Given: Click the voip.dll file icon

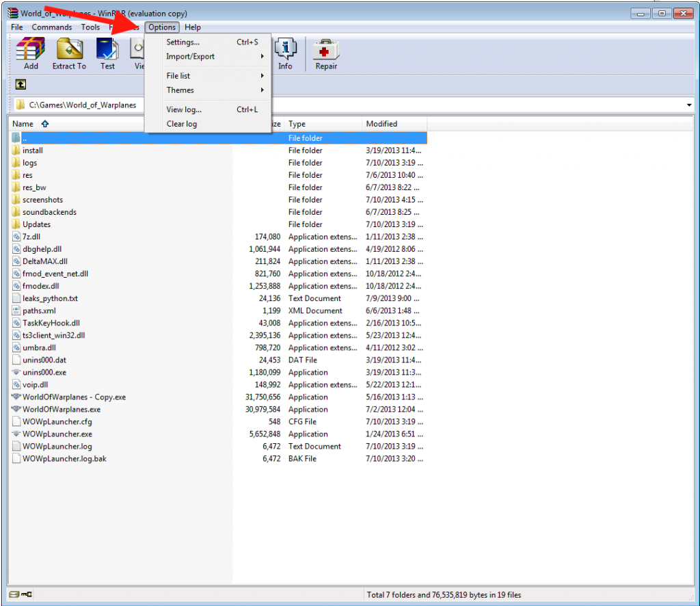Looking at the screenshot, I should (x=16, y=384).
